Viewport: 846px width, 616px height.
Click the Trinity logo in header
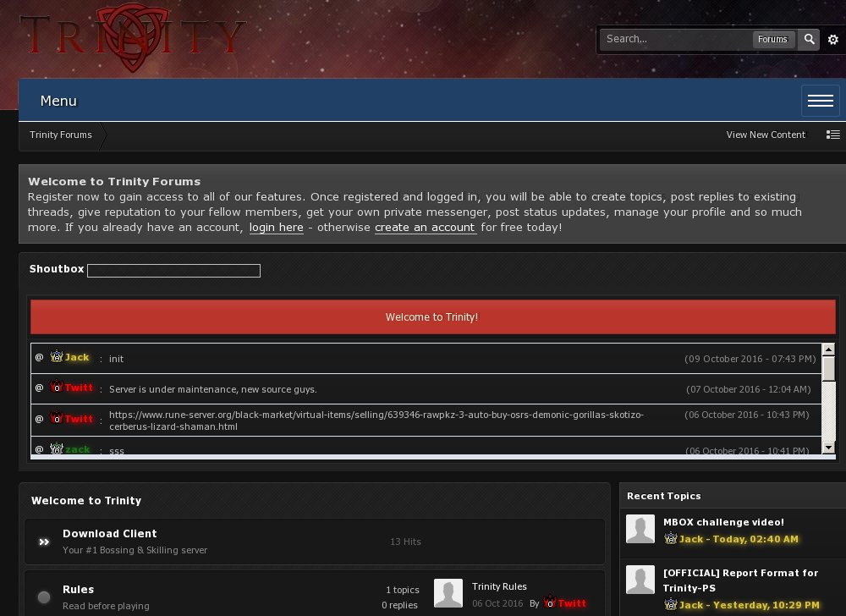(x=133, y=36)
